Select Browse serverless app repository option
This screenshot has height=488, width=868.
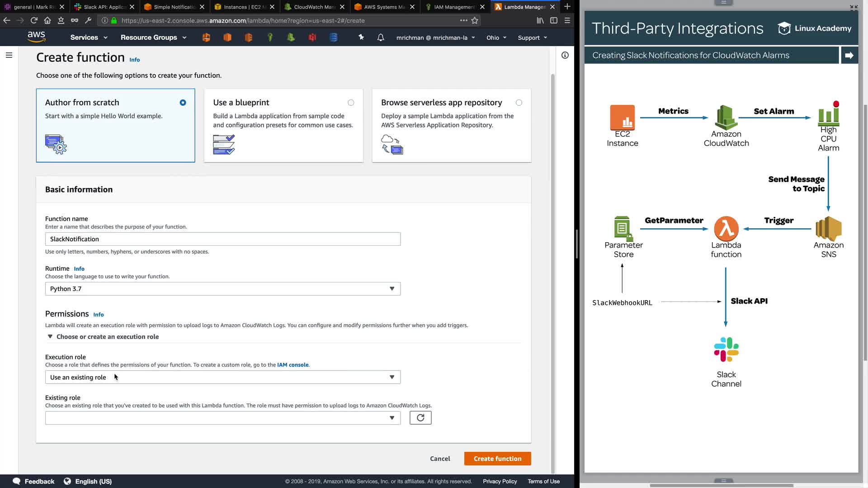tap(519, 103)
